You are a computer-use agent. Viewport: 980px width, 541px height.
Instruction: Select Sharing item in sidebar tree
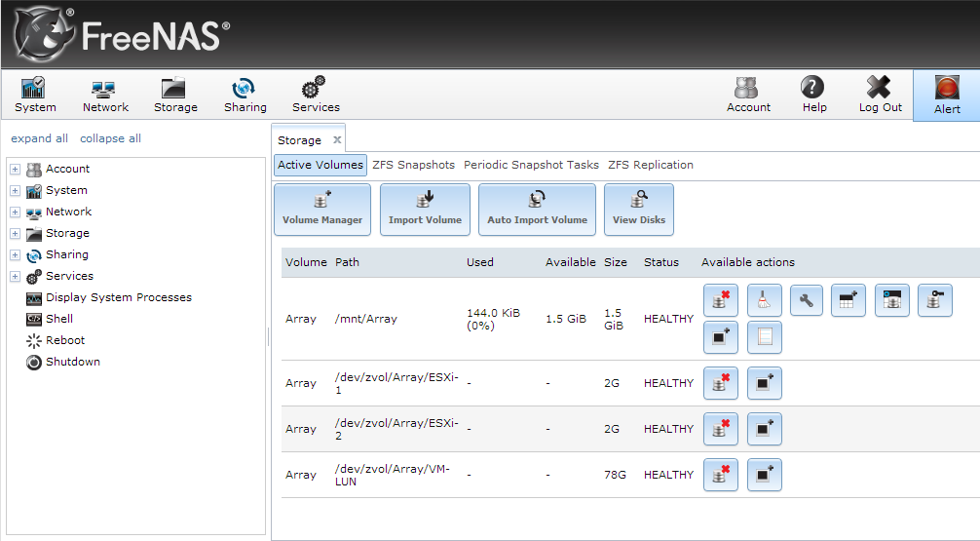[67, 254]
